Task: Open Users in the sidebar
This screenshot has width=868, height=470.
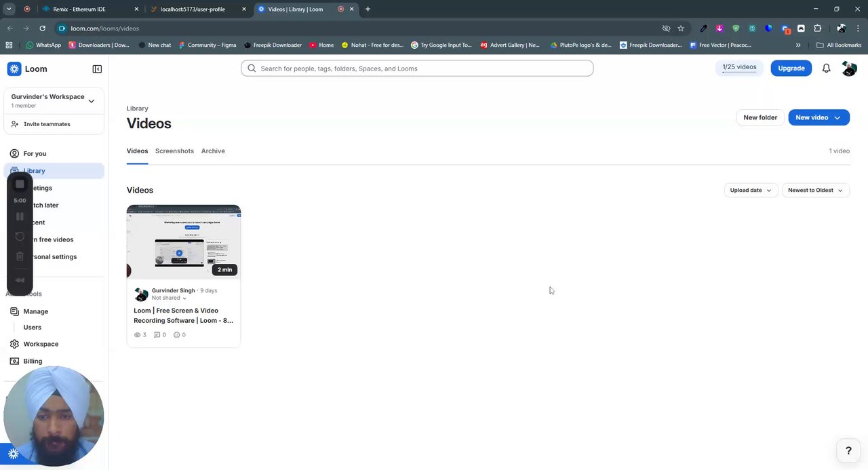Action: pyautogui.click(x=33, y=328)
